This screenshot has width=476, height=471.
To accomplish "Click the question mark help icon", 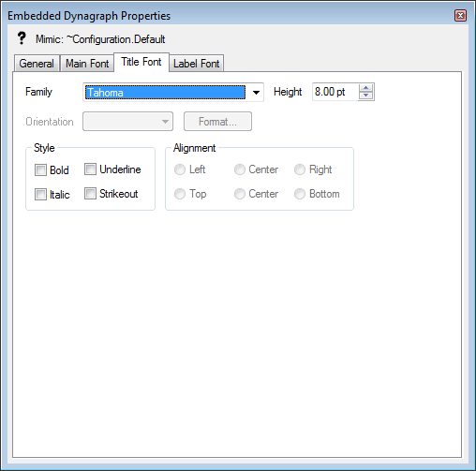I will [22, 38].
